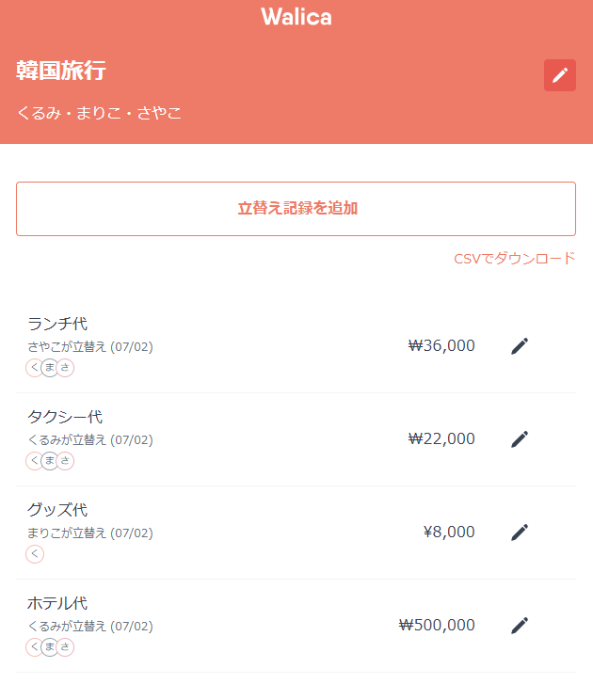
Task: Edit the グッズ代 record
Action: 520,533
